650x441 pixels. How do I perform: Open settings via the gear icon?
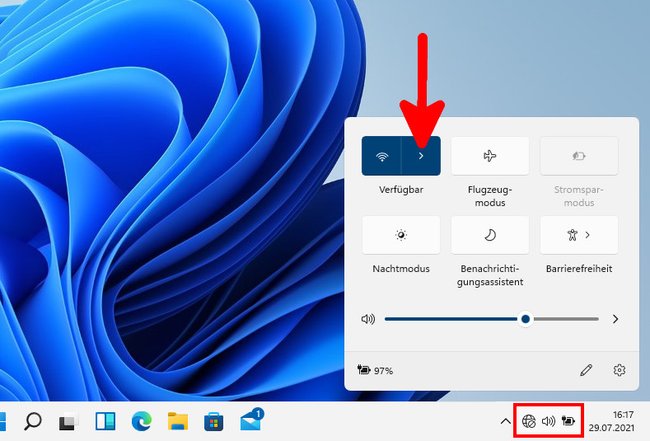tap(619, 370)
